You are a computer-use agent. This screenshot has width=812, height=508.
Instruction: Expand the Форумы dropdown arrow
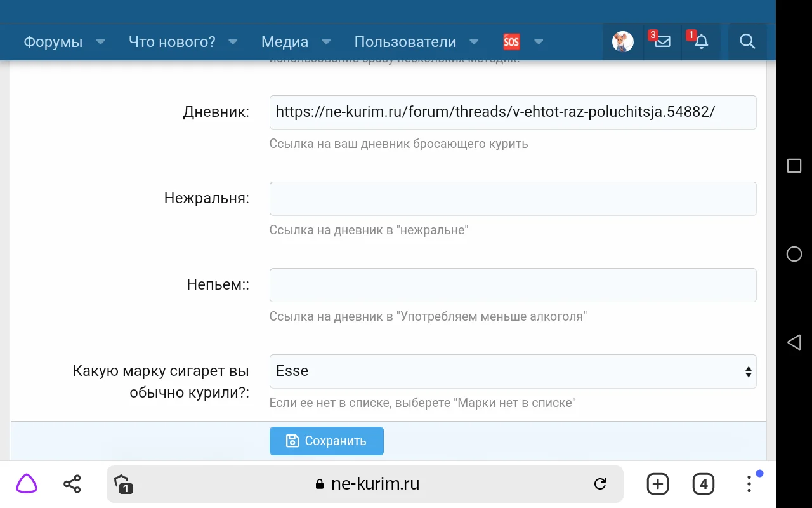[x=100, y=42]
